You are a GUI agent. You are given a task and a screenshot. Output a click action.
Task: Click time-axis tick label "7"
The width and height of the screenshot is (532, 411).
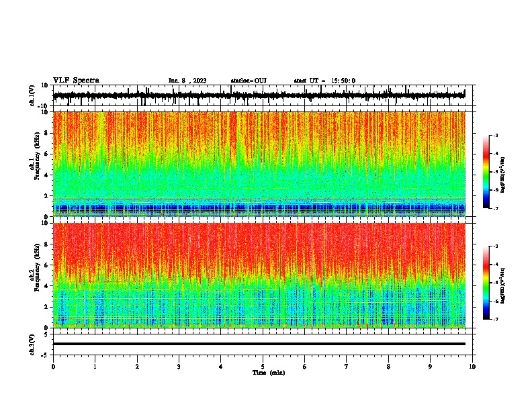[347, 367]
